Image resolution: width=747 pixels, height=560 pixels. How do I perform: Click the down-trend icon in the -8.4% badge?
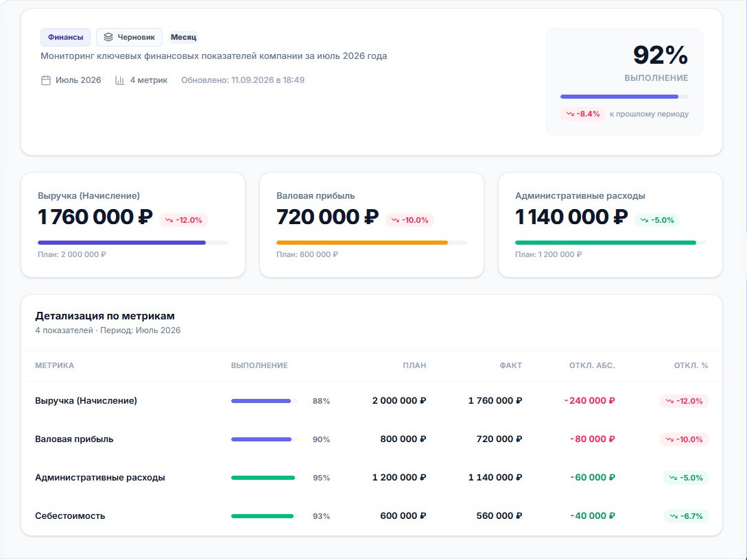pos(570,114)
